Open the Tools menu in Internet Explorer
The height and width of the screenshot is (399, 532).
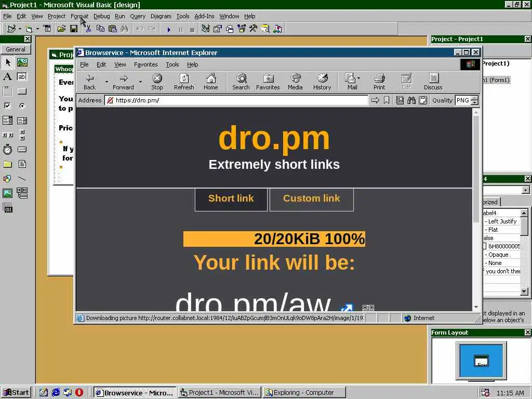click(172, 64)
